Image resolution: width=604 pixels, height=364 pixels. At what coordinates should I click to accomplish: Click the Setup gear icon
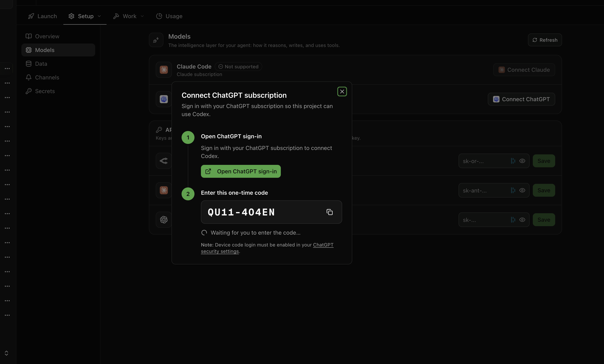point(71,16)
